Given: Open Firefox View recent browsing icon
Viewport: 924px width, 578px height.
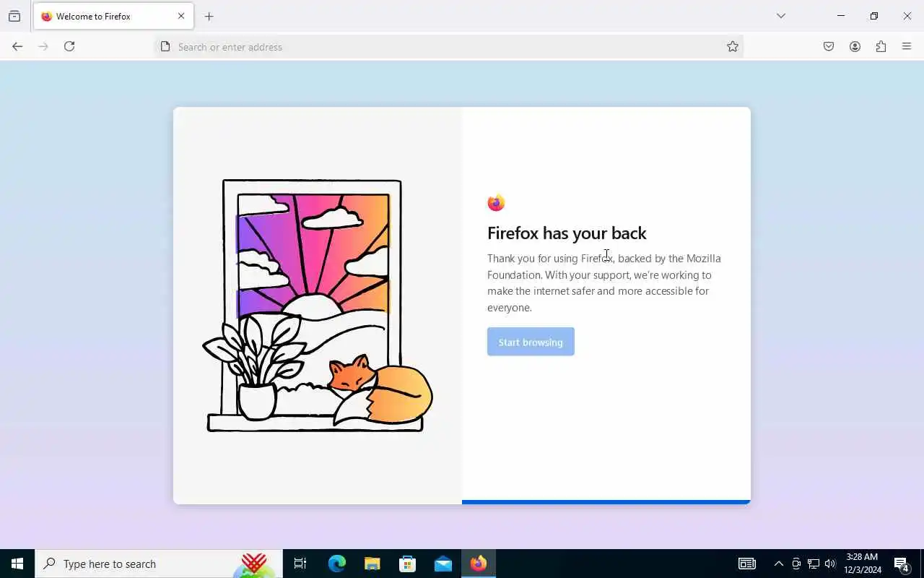Looking at the screenshot, I should (14, 16).
